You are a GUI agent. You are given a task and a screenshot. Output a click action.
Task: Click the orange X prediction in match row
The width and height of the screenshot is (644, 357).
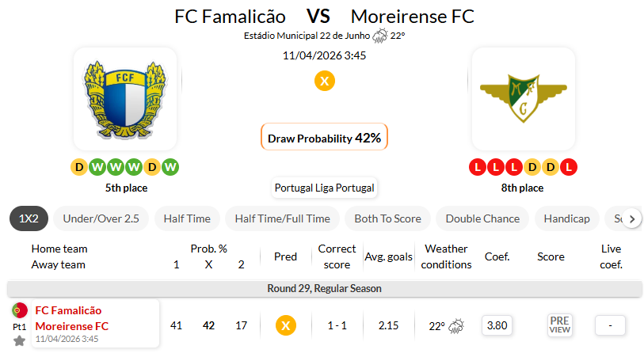pyautogui.click(x=285, y=325)
